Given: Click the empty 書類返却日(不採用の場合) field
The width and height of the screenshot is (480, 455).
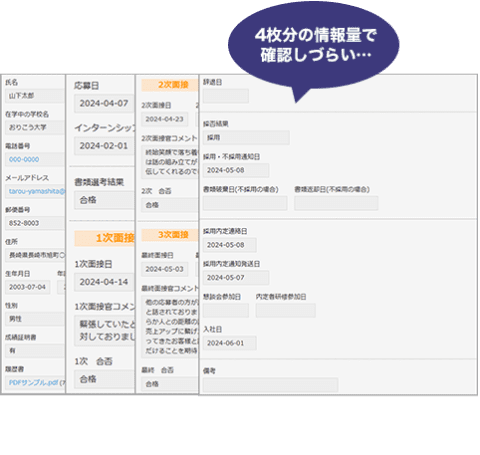Looking at the screenshot, I should point(336,203).
